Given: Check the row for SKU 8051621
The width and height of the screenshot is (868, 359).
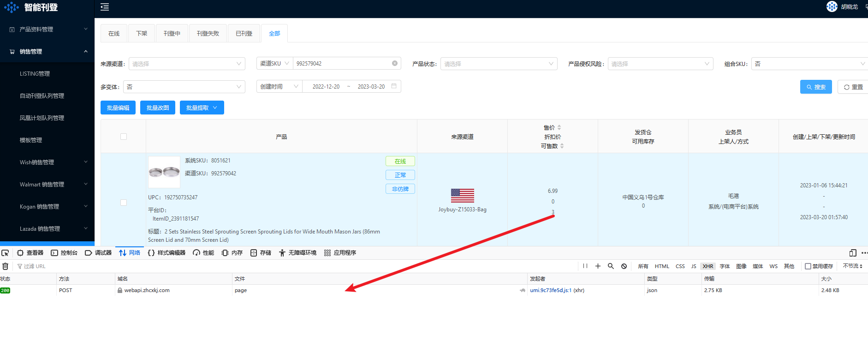Looking at the screenshot, I should (x=124, y=203).
